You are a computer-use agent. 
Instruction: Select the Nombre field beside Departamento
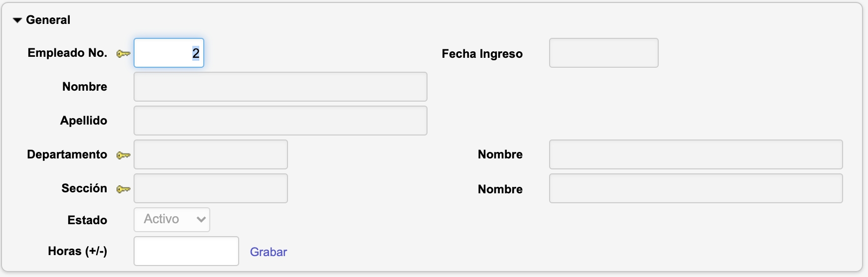click(x=696, y=154)
